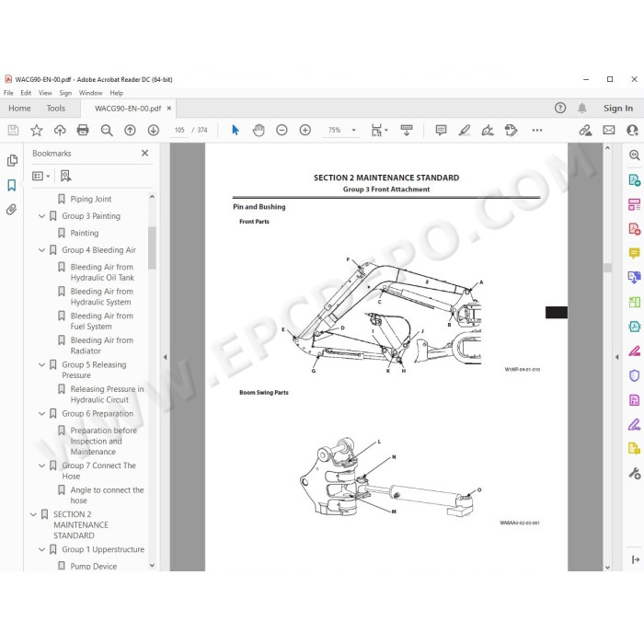Collapse the Group 3 Painting bookmark
This screenshot has height=644, width=644.
pyautogui.click(x=41, y=216)
